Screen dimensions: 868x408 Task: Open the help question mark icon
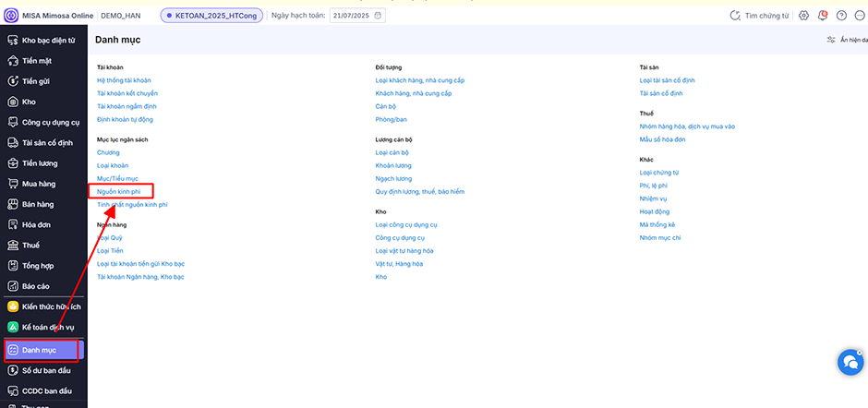tap(841, 16)
